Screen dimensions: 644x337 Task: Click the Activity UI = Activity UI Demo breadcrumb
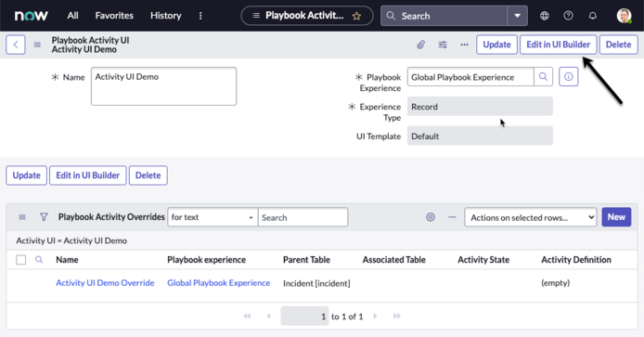(71, 240)
